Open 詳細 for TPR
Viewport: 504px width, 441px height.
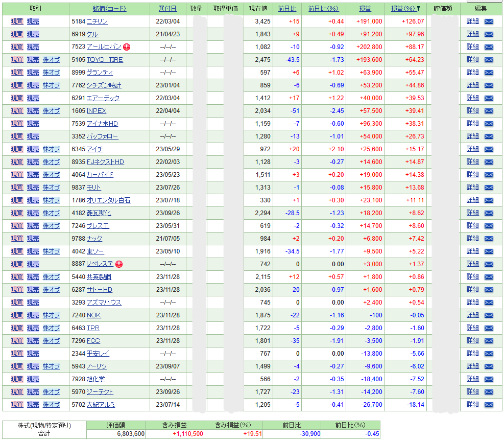pyautogui.click(x=472, y=328)
